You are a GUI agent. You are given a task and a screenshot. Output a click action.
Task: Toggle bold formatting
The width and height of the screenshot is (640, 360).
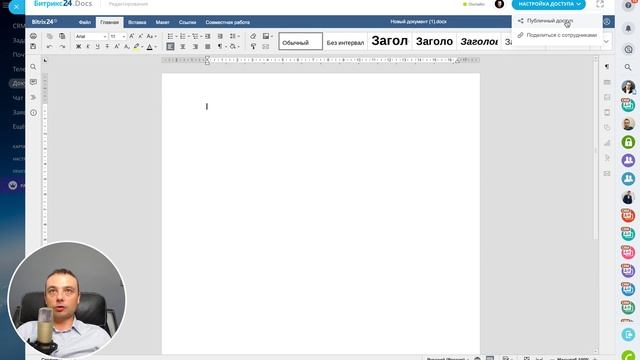coord(78,47)
